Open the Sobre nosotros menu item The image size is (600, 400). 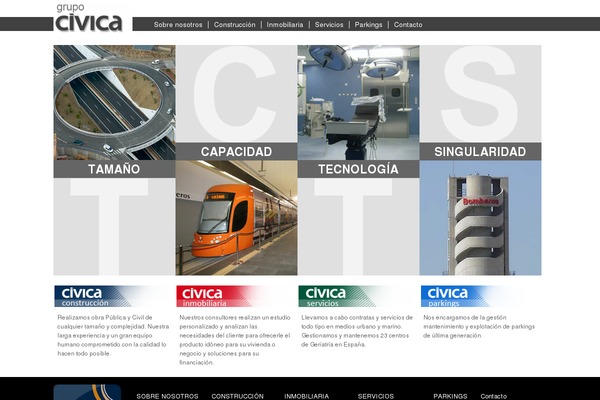(178, 24)
